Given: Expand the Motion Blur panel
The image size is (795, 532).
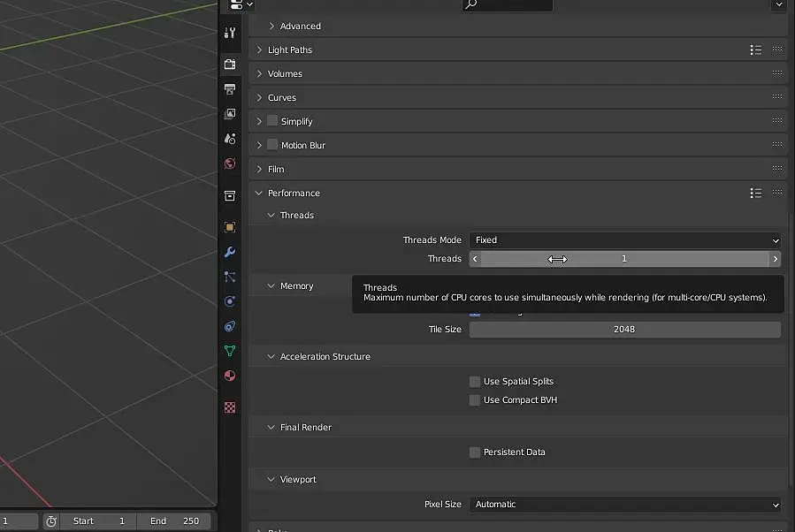Looking at the screenshot, I should tap(260, 145).
